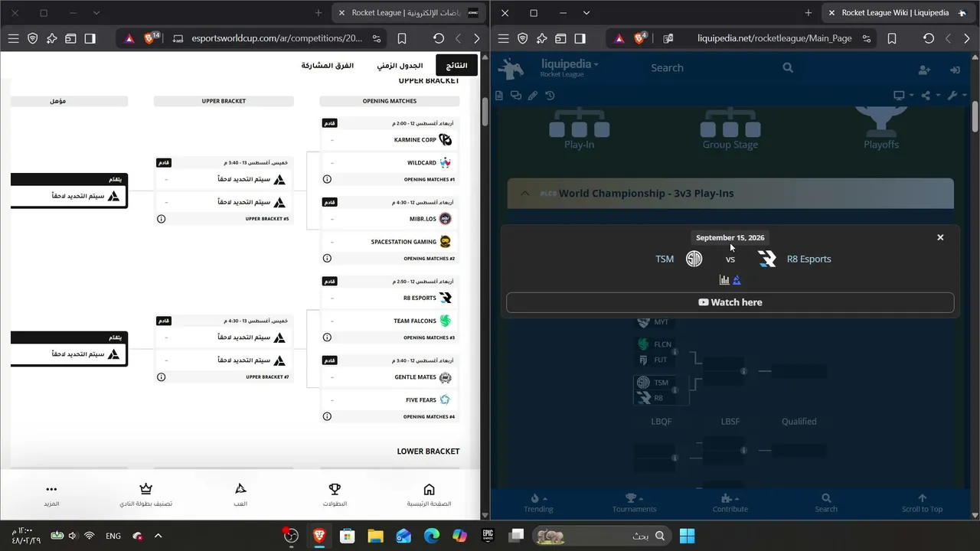This screenshot has height=551, width=980.
Task: Add a new tab in the esportsworldcup window
Action: click(318, 13)
